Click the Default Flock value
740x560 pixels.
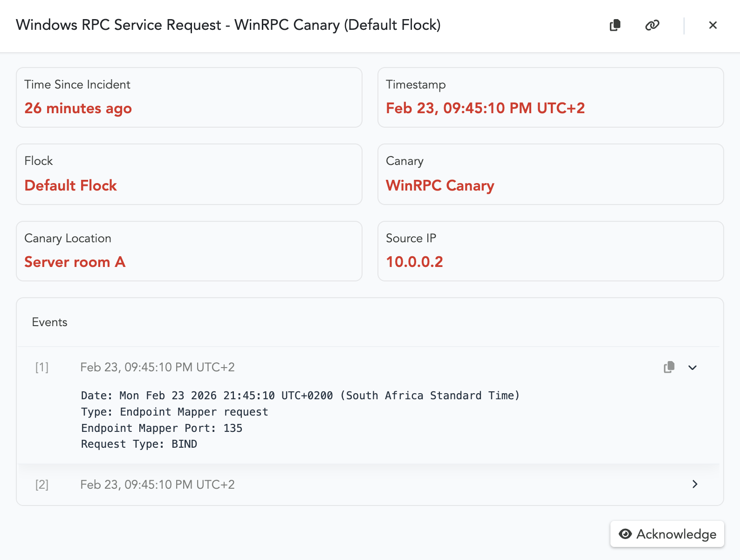pos(70,185)
